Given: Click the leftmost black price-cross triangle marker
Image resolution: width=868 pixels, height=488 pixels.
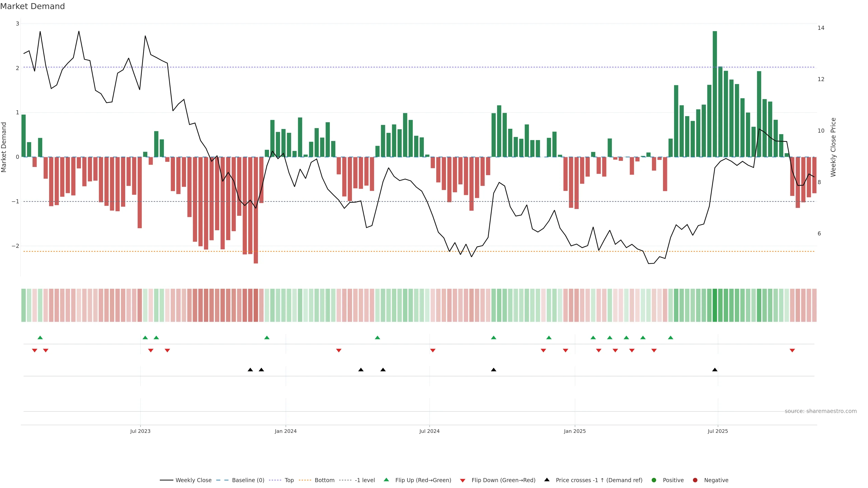Looking at the screenshot, I should click(250, 370).
